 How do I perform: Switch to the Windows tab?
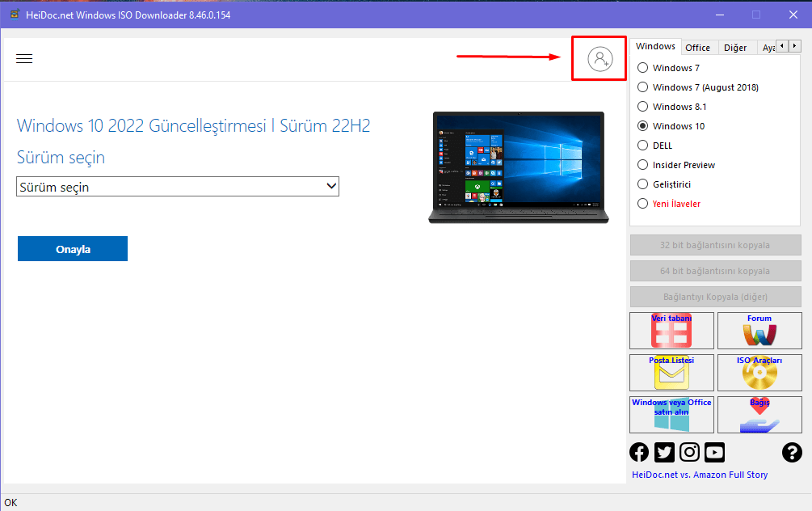click(655, 46)
